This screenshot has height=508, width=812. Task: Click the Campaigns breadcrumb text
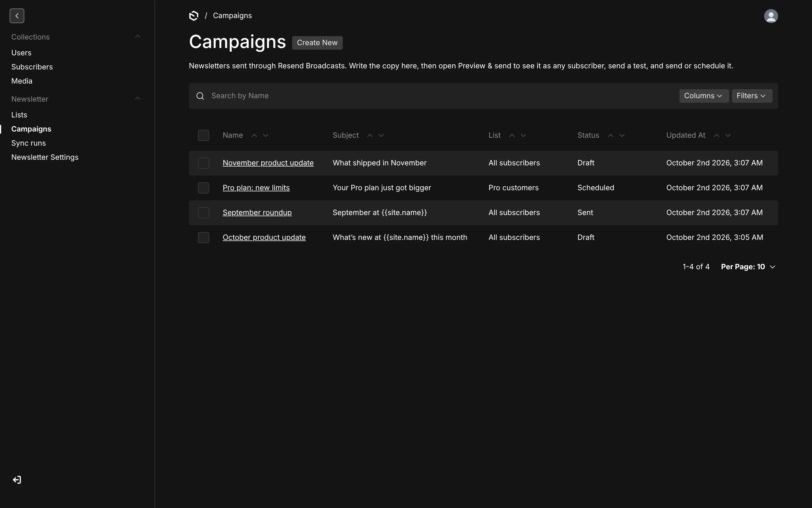[x=232, y=16]
